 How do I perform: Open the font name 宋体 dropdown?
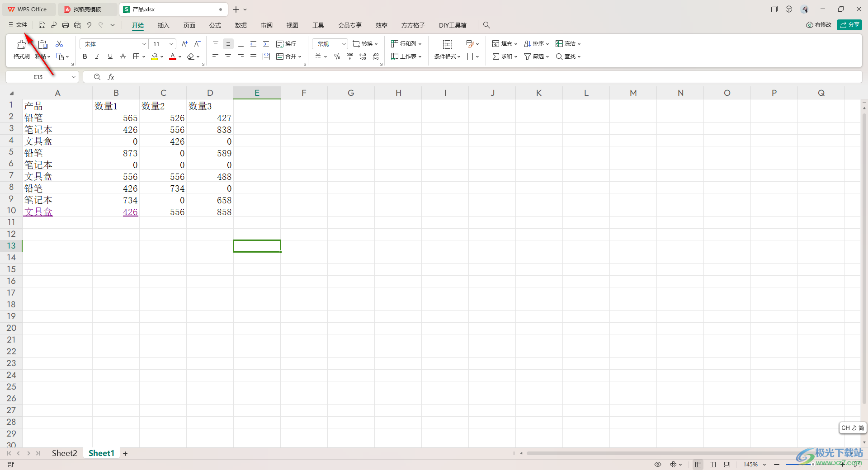[x=144, y=44]
